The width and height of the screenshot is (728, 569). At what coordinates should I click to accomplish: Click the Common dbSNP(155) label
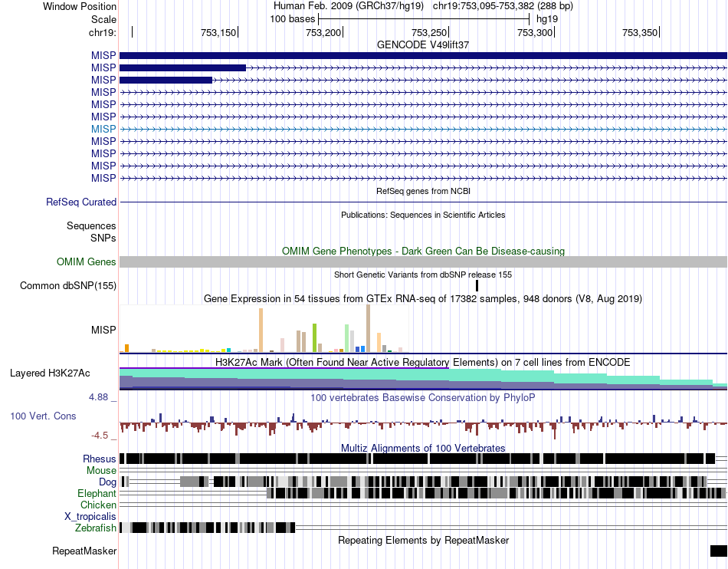coord(68,286)
